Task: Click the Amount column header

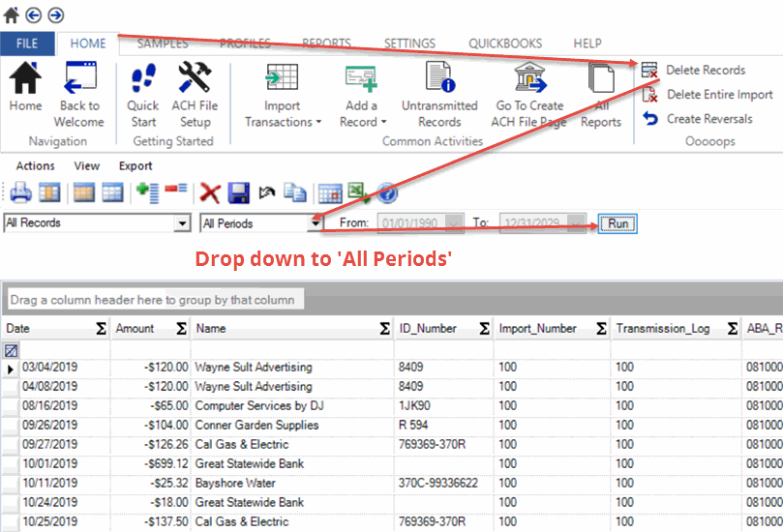Action: (x=136, y=329)
